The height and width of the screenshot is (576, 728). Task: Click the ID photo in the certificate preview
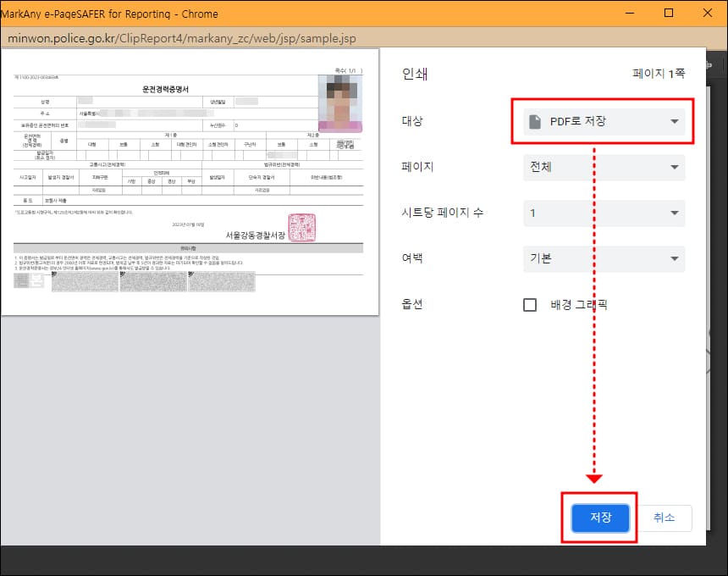click(342, 102)
